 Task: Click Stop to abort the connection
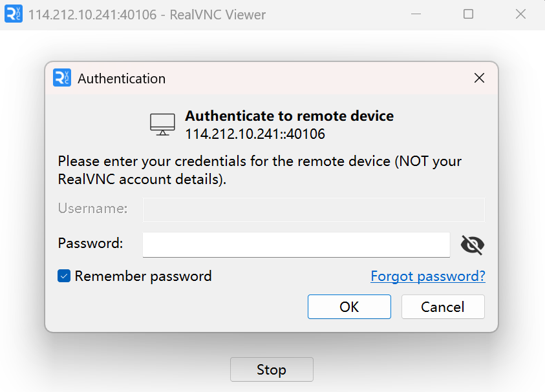[x=272, y=369]
